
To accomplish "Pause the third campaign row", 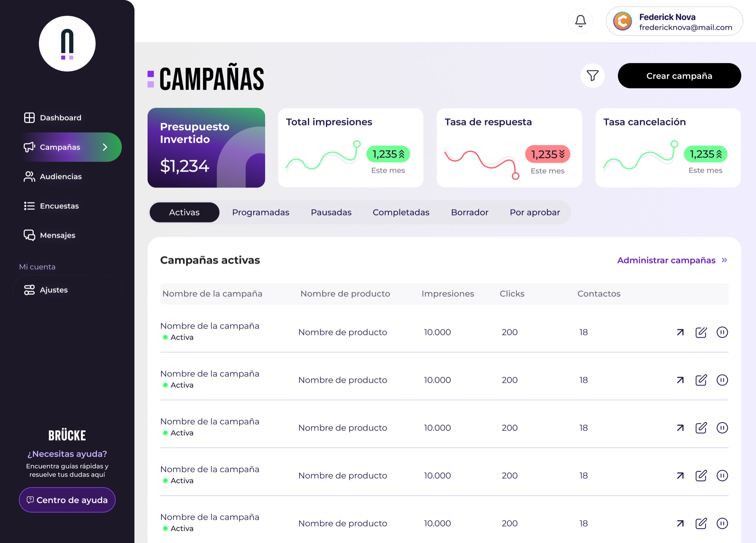I will [722, 428].
